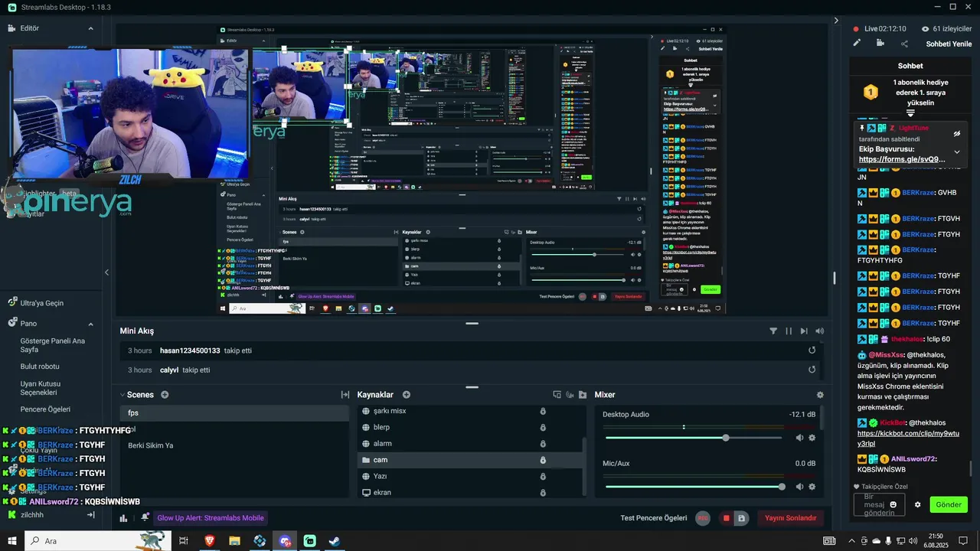The height and width of the screenshot is (551, 980).
Task: Replay alert for hasan1234500133 follow
Action: pyautogui.click(x=812, y=350)
